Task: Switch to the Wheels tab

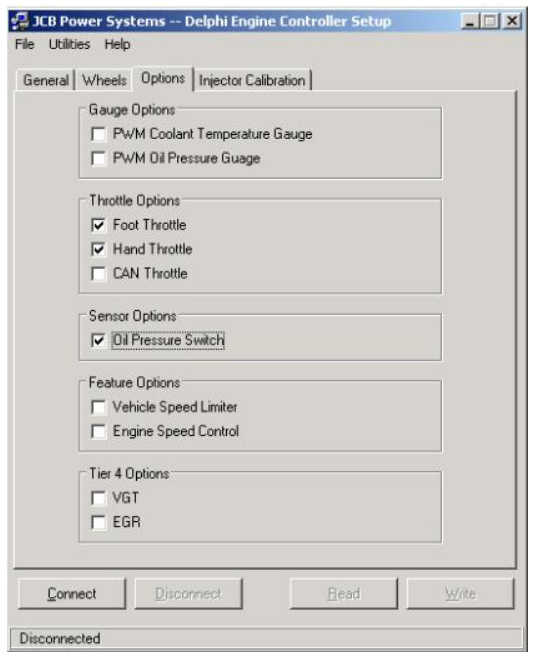Action: pos(104,80)
